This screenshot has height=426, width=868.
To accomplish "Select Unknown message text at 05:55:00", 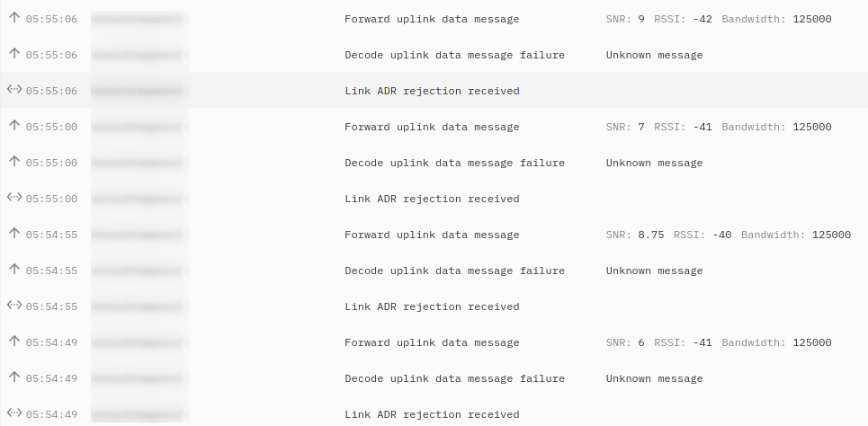I will [x=654, y=163].
